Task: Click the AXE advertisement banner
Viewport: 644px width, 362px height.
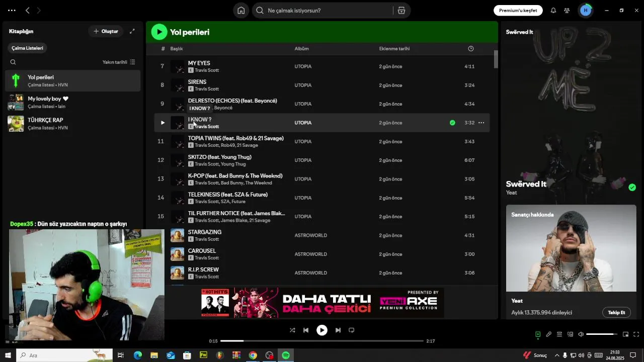Action: (x=322, y=303)
